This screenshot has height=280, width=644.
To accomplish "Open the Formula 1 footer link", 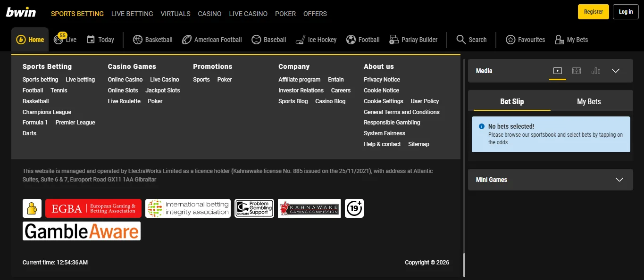I will point(35,123).
